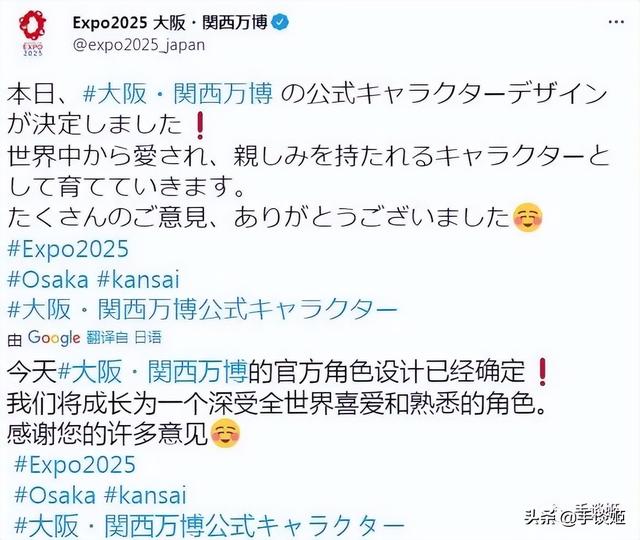Open the @expo2025_japan handle
The width and height of the screenshot is (640, 540).
pos(139,45)
